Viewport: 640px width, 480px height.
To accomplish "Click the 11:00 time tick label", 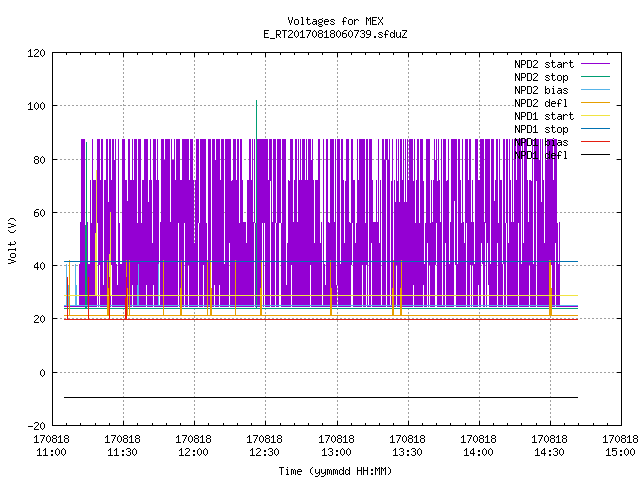I will (x=51, y=452).
